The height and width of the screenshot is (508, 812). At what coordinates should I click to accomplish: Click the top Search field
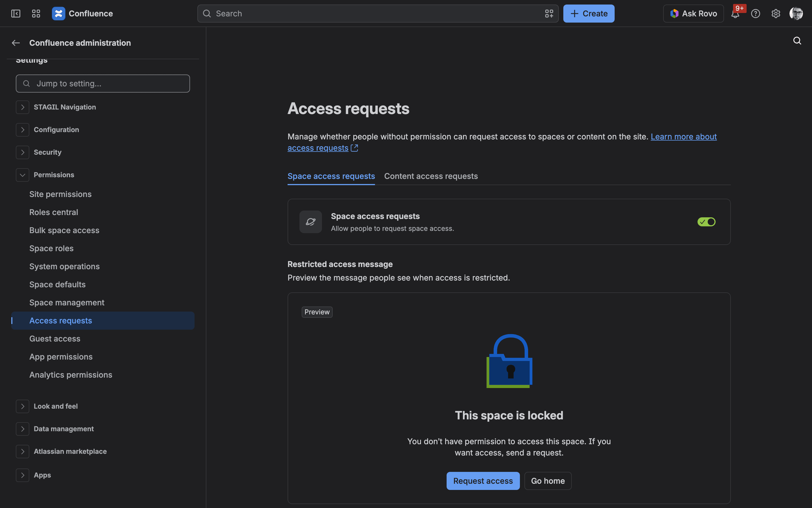click(x=378, y=14)
